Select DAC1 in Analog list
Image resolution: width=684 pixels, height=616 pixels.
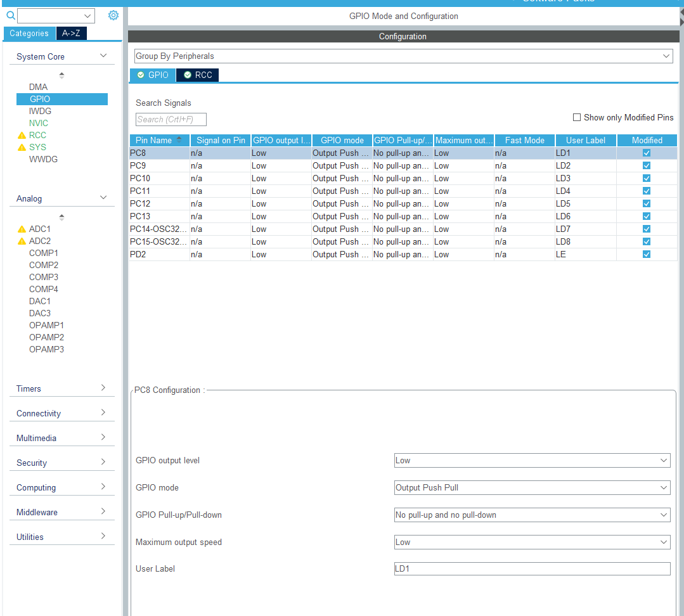40,301
